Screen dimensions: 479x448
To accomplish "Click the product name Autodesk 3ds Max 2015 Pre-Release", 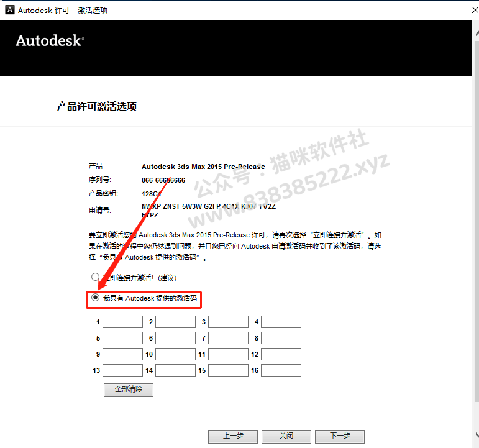I will tap(203, 167).
